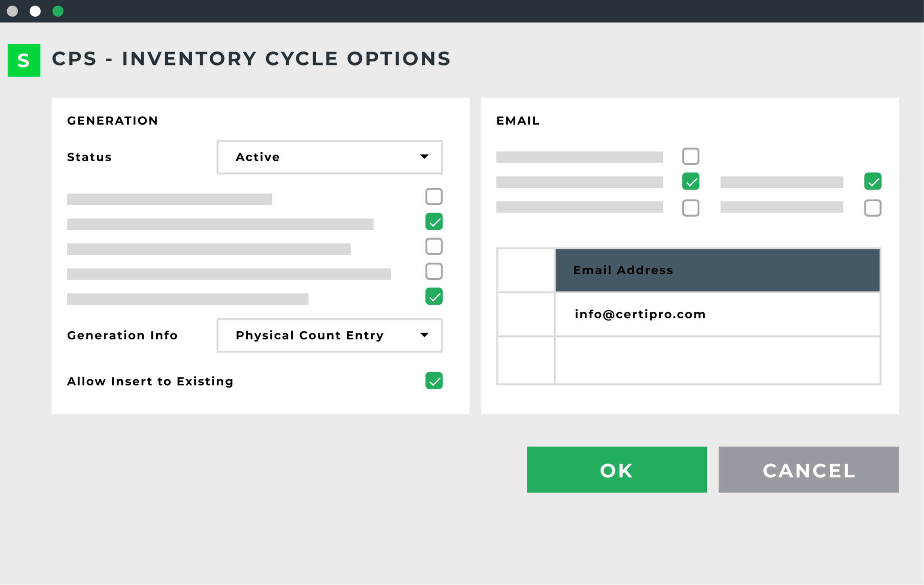Uncheck the Allow Insert to Existing checkbox

click(x=434, y=381)
